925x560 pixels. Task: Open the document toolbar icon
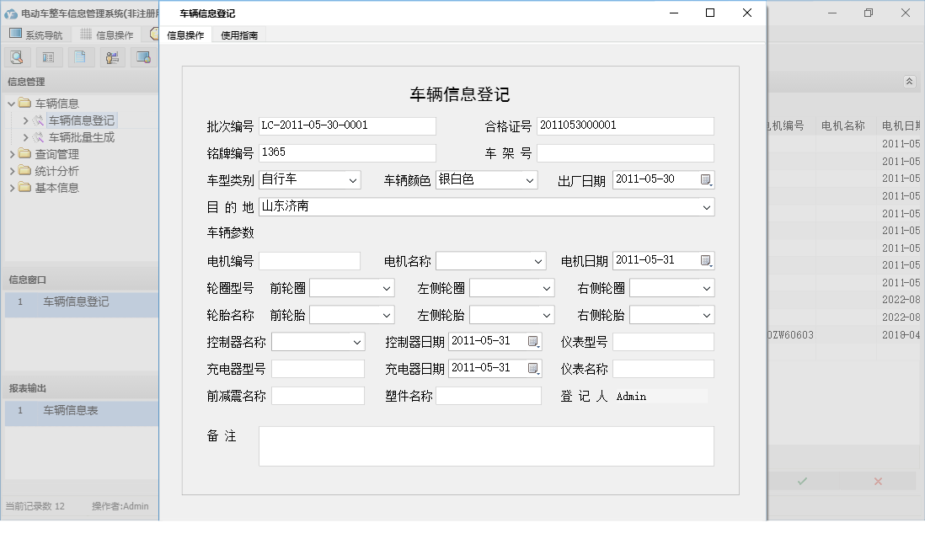pos(80,56)
